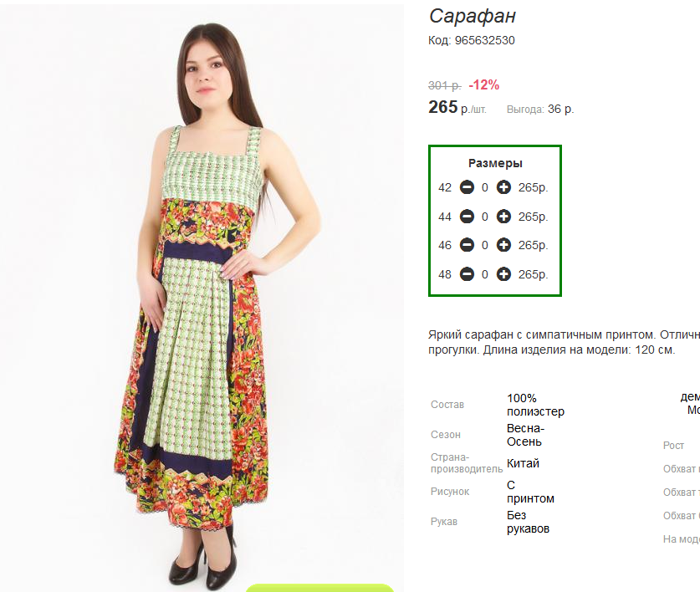Click the Сарафан product title
The image size is (700, 592).
click(473, 17)
